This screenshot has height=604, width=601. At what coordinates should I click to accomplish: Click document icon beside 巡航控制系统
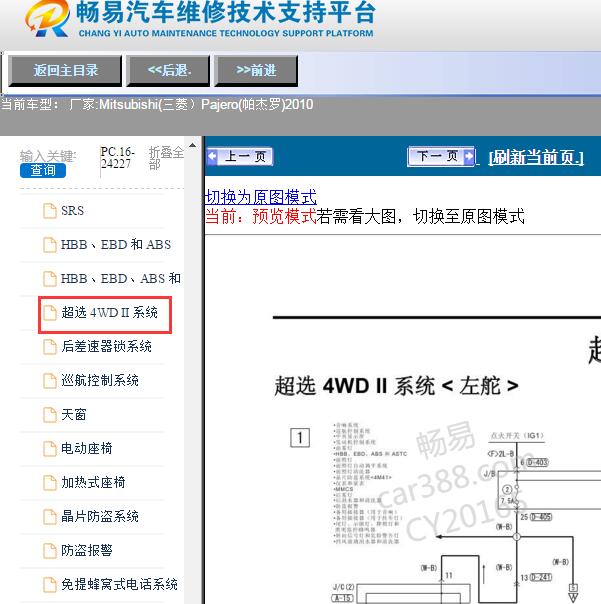[x=49, y=381]
